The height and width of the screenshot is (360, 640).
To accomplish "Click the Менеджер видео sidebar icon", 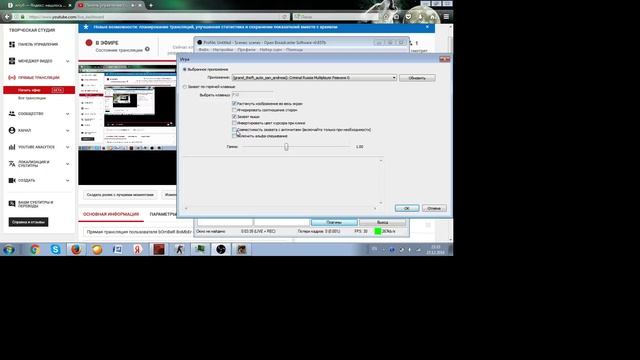I will click(x=12, y=61).
